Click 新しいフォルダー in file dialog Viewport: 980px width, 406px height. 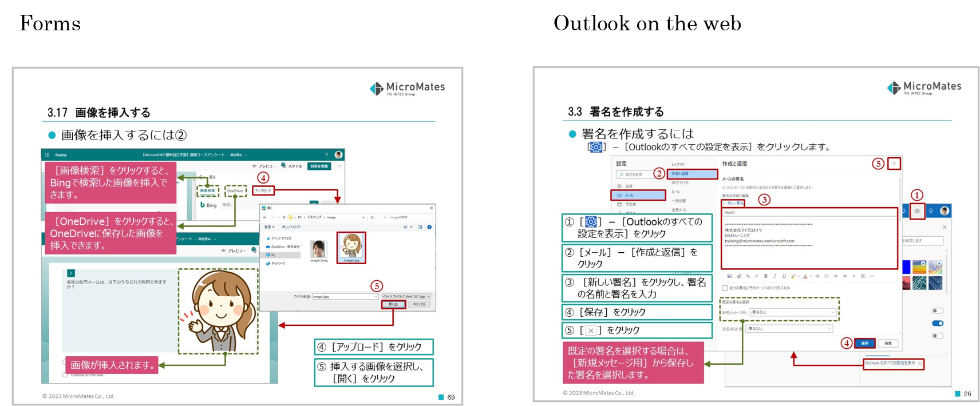pos(291,227)
